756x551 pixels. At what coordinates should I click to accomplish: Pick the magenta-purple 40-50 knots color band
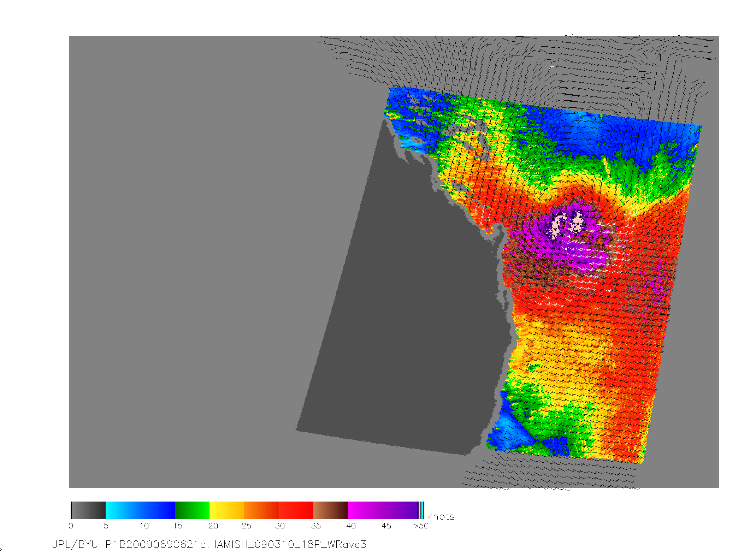[x=383, y=510]
